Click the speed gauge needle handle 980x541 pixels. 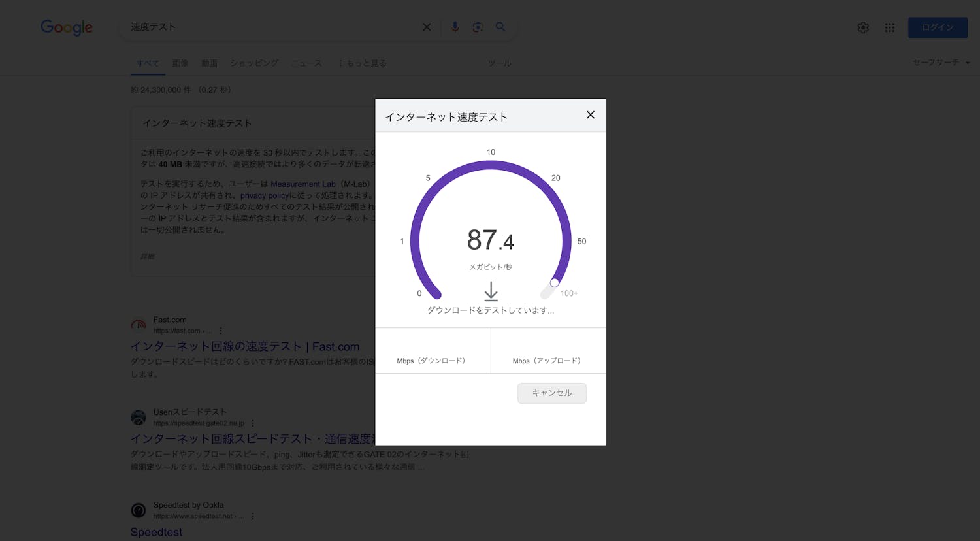[554, 283]
